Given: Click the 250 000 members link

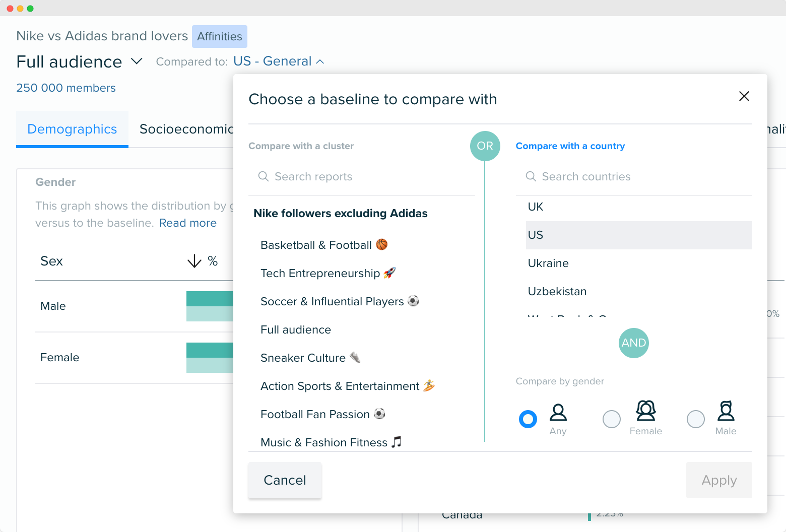Looking at the screenshot, I should pyautogui.click(x=66, y=88).
